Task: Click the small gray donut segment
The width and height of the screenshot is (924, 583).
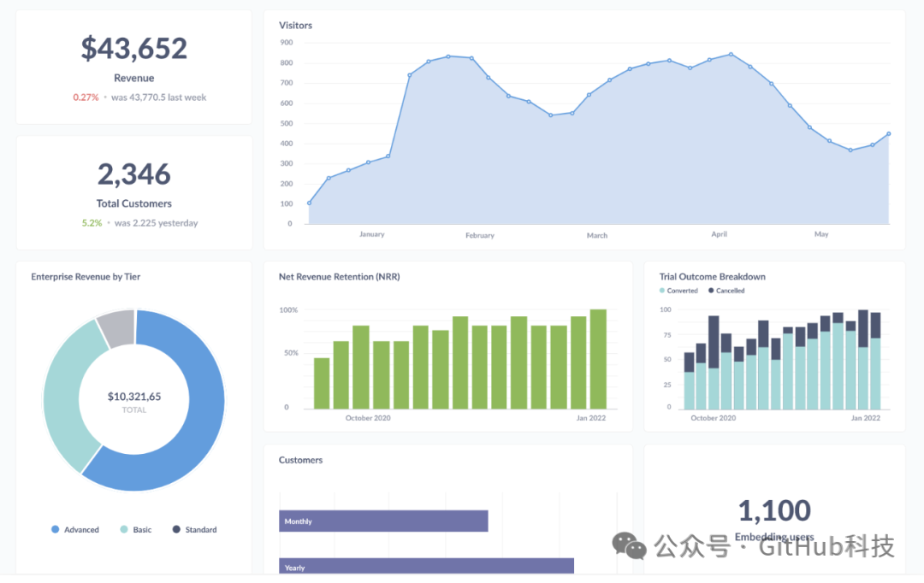Action: (118, 327)
